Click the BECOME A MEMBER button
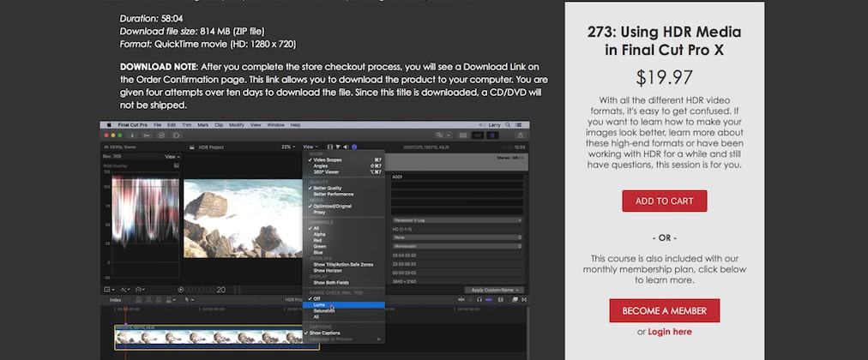This screenshot has width=868, height=360. click(x=664, y=311)
